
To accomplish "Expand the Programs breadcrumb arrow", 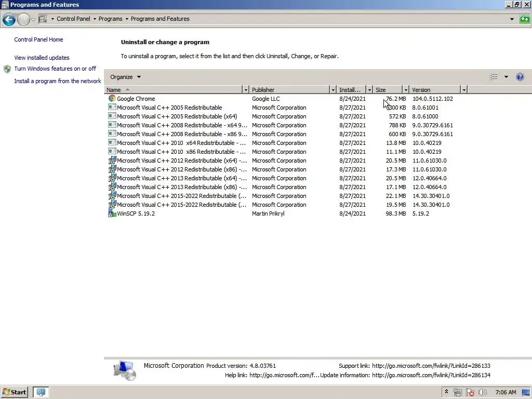I will (x=127, y=19).
